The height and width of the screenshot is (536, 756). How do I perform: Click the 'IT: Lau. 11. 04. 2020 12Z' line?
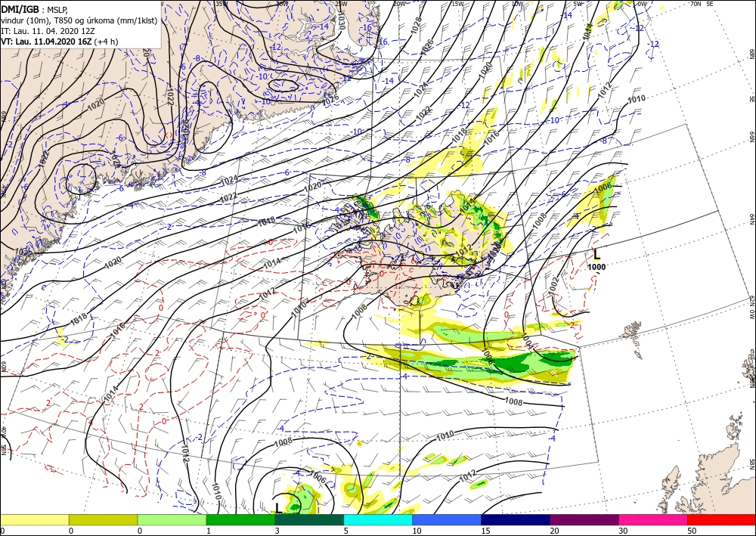coord(48,31)
